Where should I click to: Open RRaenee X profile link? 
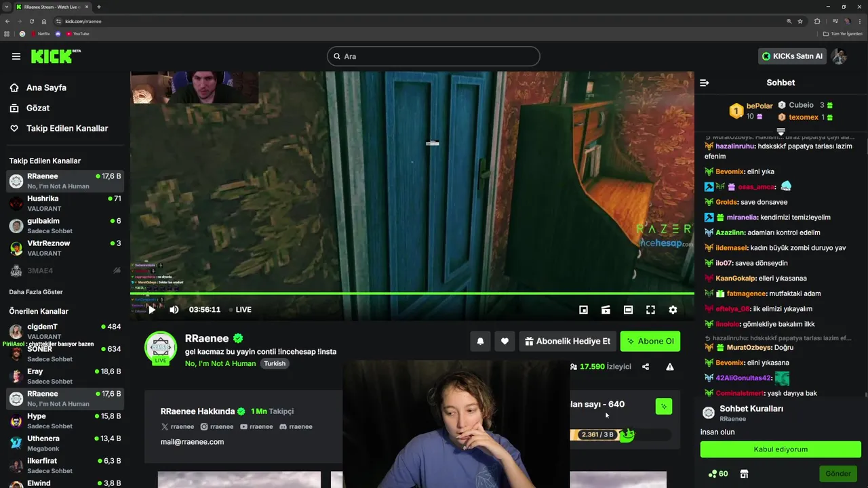178,426
